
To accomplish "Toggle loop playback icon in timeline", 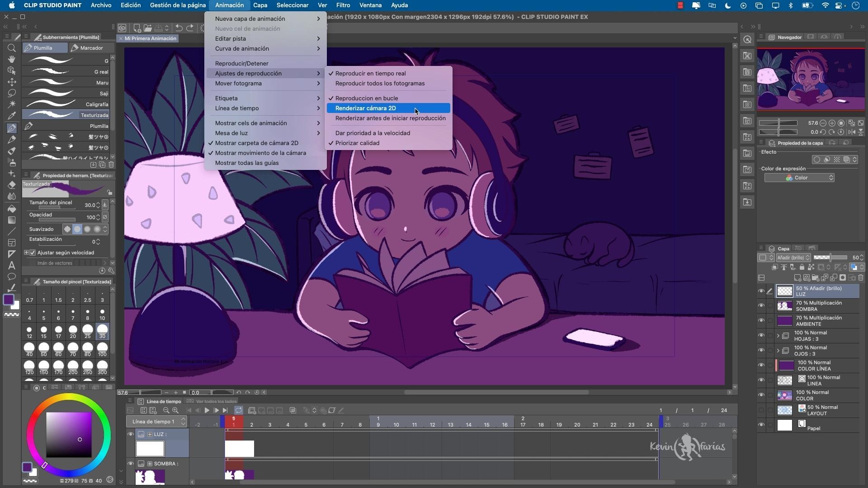I will click(239, 411).
